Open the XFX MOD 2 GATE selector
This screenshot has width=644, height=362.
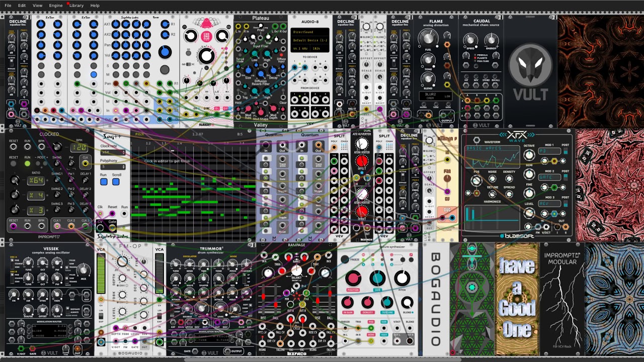click(x=549, y=177)
